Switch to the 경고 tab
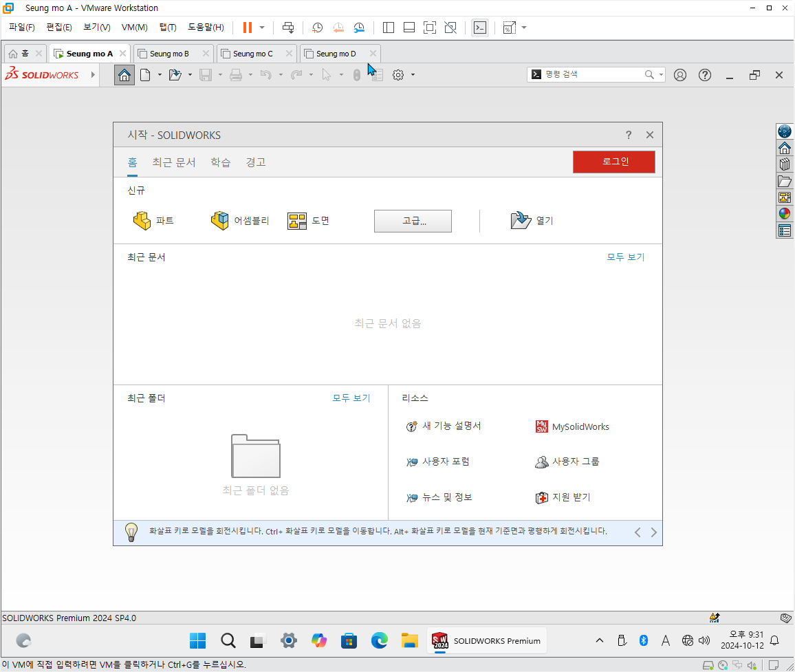The width and height of the screenshot is (795, 672). [256, 162]
